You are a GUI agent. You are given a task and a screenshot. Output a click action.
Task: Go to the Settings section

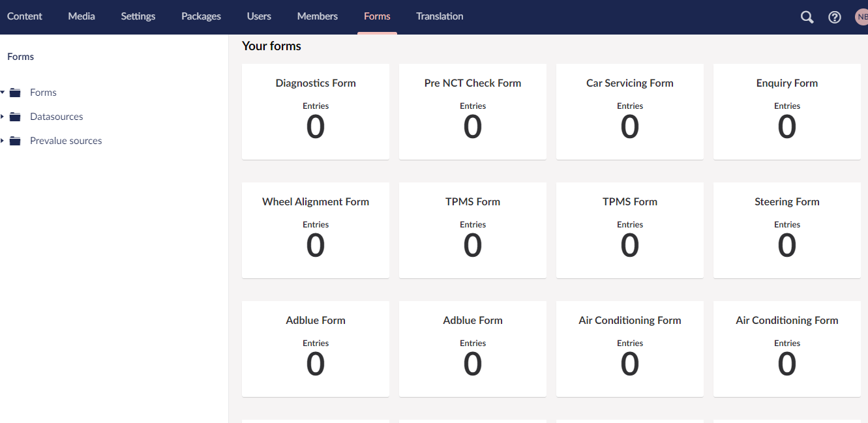138,16
